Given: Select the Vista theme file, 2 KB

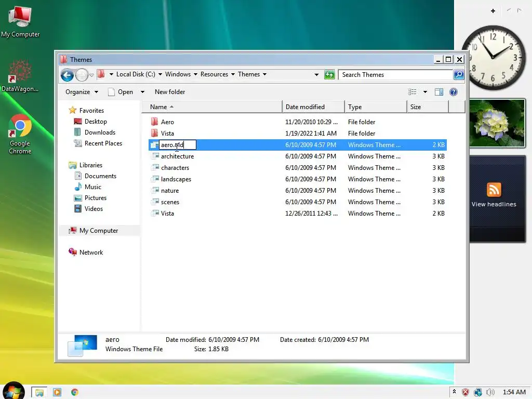Looking at the screenshot, I should [x=298, y=214].
